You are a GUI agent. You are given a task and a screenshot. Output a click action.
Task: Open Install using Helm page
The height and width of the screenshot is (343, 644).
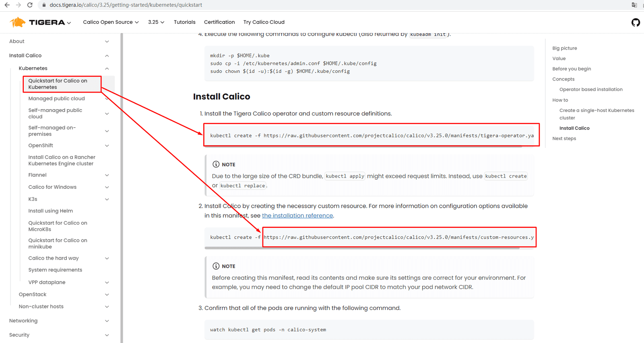click(x=50, y=211)
